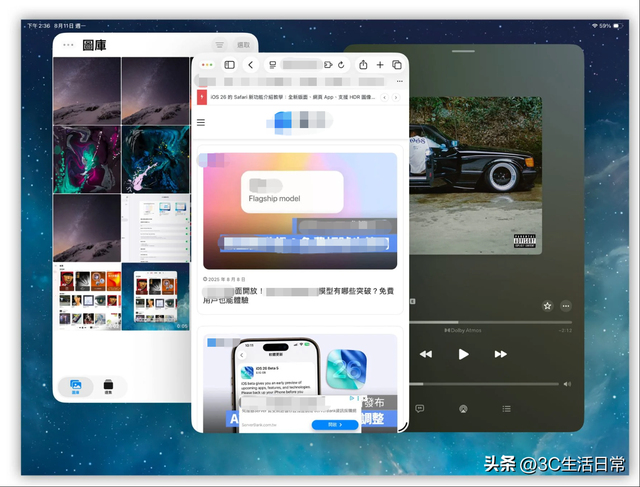Click the Dolby Atmos label
This screenshot has height=487, width=640.
tap(463, 330)
